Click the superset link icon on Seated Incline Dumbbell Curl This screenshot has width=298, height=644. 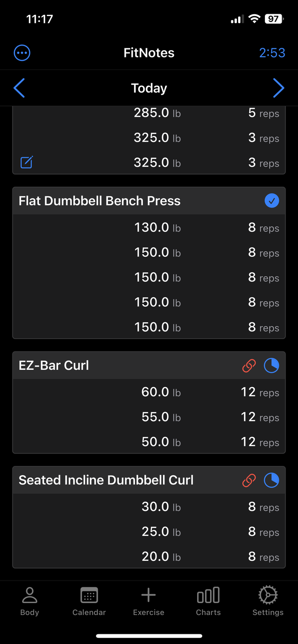(x=249, y=481)
